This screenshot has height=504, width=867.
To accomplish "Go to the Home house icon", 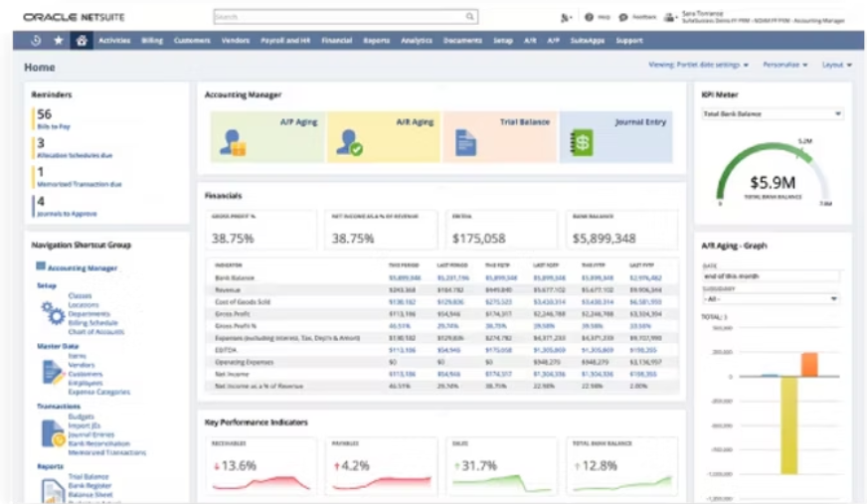I will 82,41.
